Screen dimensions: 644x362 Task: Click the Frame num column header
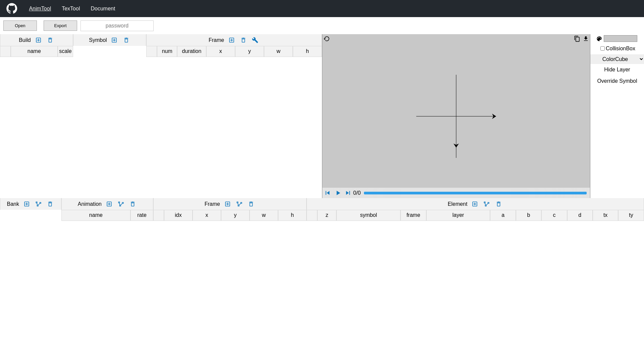pyautogui.click(x=167, y=51)
